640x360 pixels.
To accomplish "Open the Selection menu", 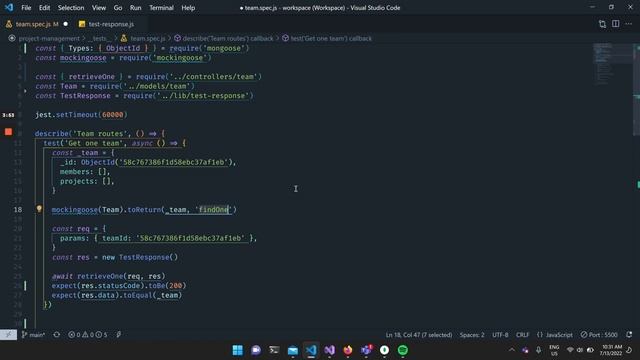I will (x=71, y=8).
